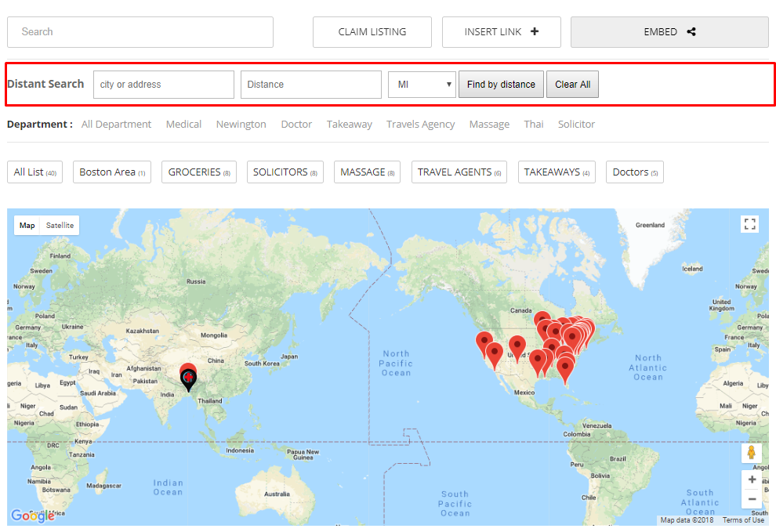Zoom in with the map plus icon
Screen dimensions: 776x532
tap(752, 480)
